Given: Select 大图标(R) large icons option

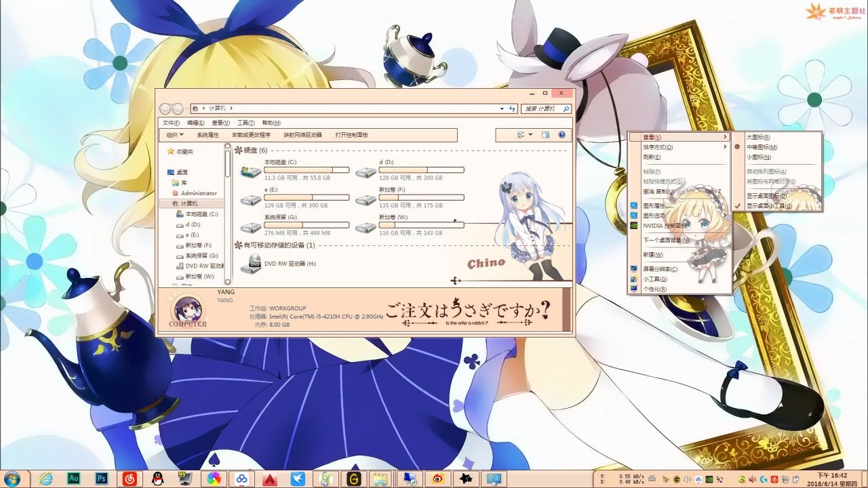Looking at the screenshot, I should (x=757, y=137).
